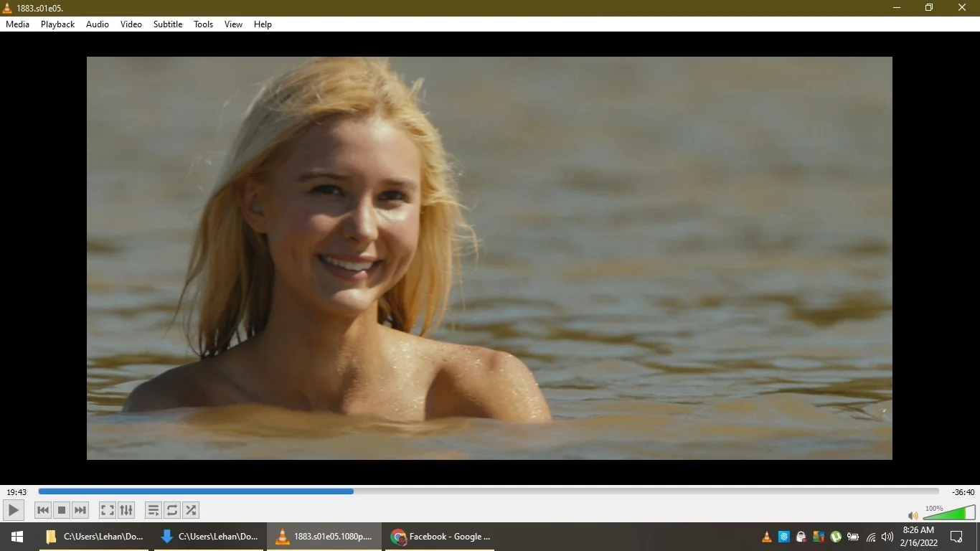Click the elapsed time 19:43

coord(17,492)
